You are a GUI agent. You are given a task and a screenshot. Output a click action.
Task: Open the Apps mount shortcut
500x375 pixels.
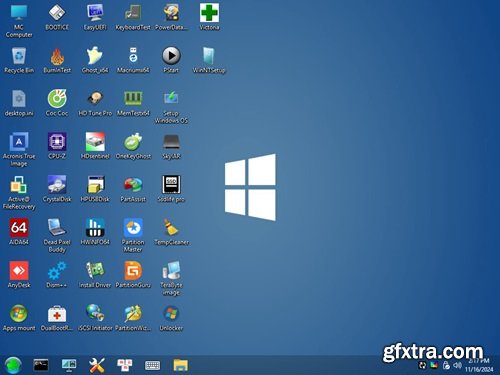19,318
